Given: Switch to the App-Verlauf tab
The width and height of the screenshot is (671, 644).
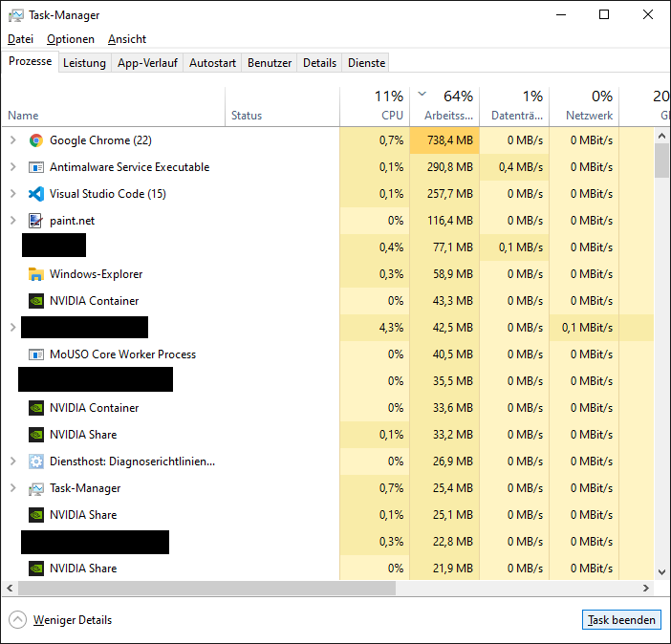Looking at the screenshot, I should 147,63.
